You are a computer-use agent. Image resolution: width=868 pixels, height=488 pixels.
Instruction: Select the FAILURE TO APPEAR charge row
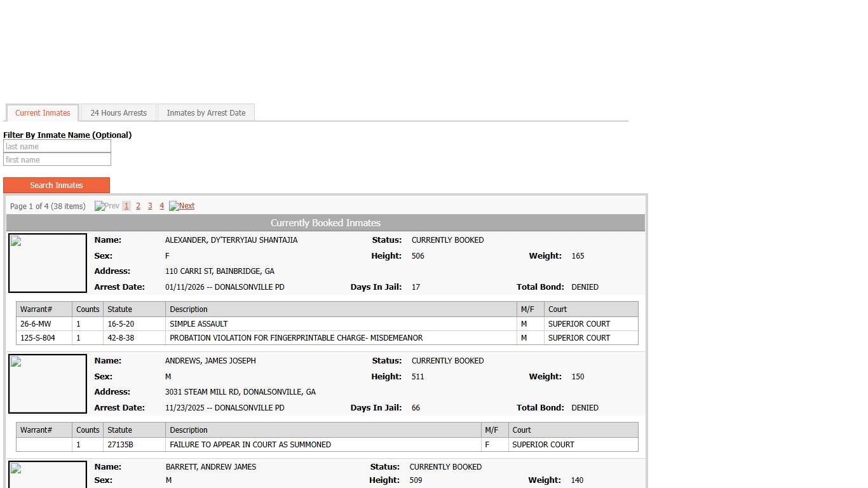[250, 445]
